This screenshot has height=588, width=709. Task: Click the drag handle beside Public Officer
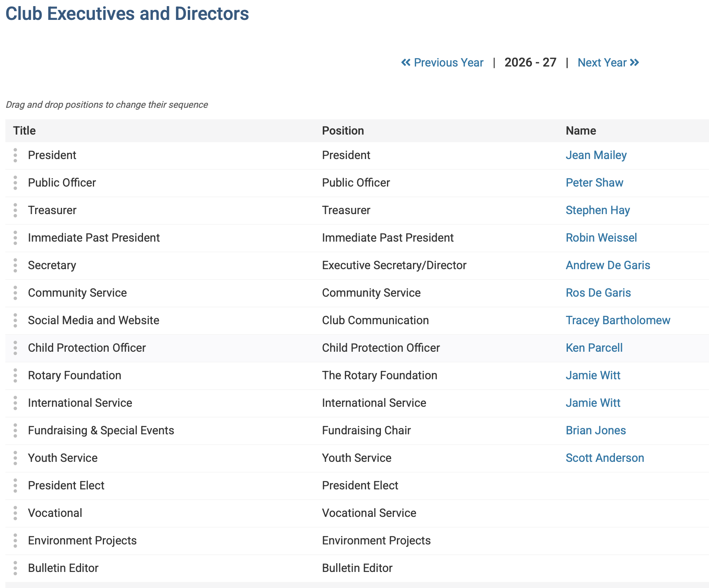tap(15, 183)
